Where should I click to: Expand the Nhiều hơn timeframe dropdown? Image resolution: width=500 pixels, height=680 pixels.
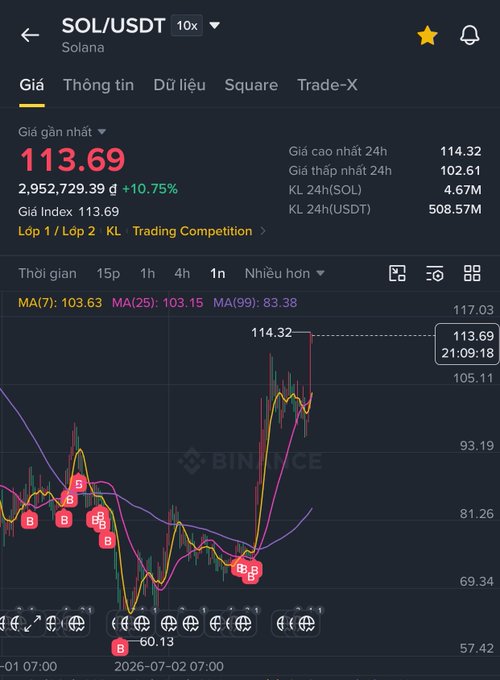(284, 274)
